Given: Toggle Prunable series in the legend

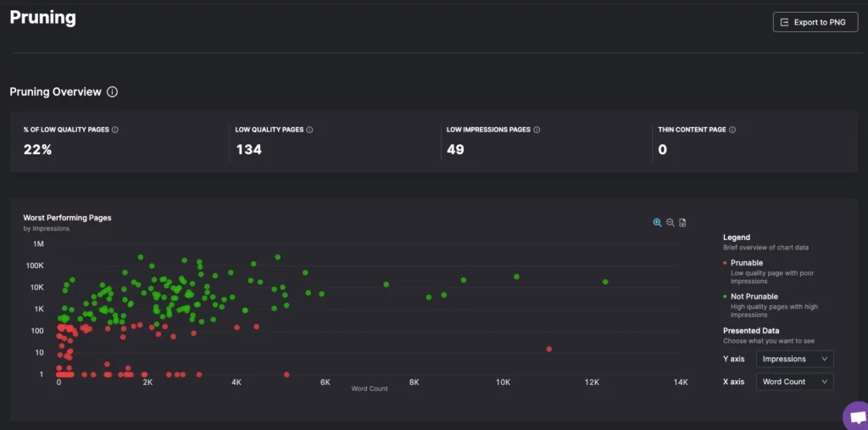Looking at the screenshot, I should tap(746, 263).
